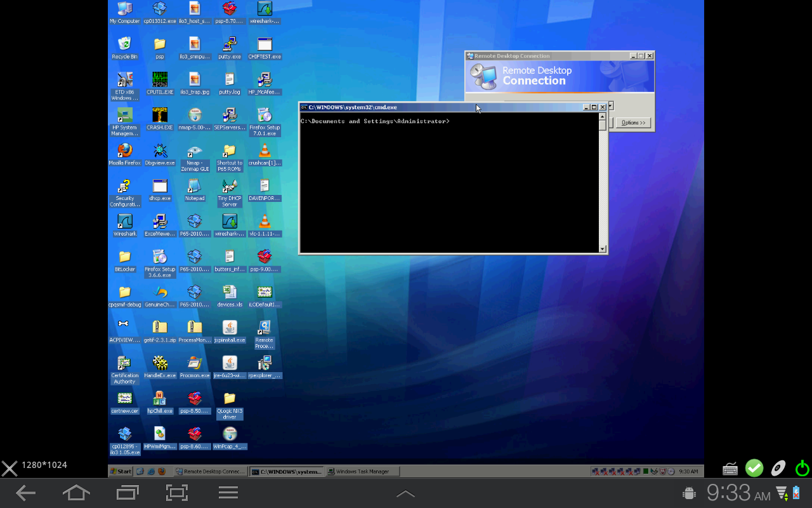
Task: Tap the on-screen keyboard icon
Action: [730, 469]
